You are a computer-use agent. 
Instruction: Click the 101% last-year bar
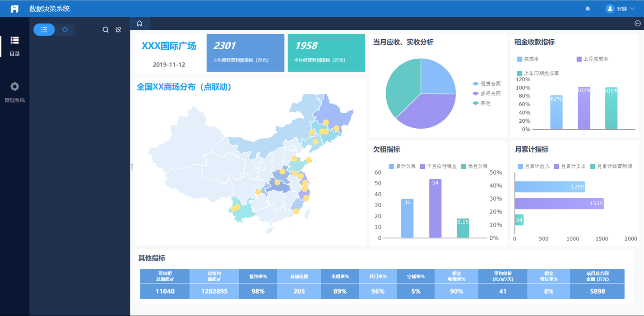point(611,108)
